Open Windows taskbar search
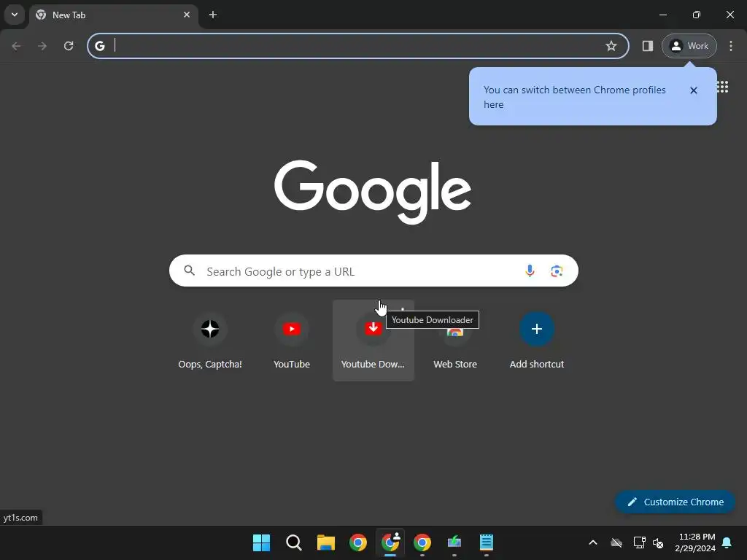Viewport: 747px width, 560px height. pyautogui.click(x=293, y=542)
